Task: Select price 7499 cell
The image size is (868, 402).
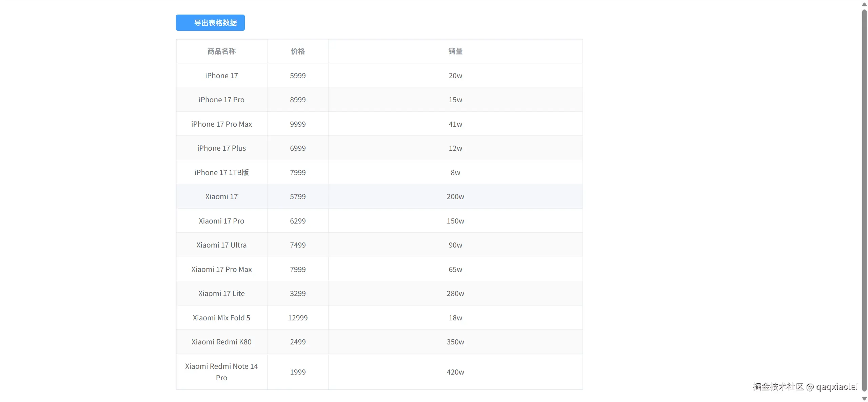Action: coord(298,245)
